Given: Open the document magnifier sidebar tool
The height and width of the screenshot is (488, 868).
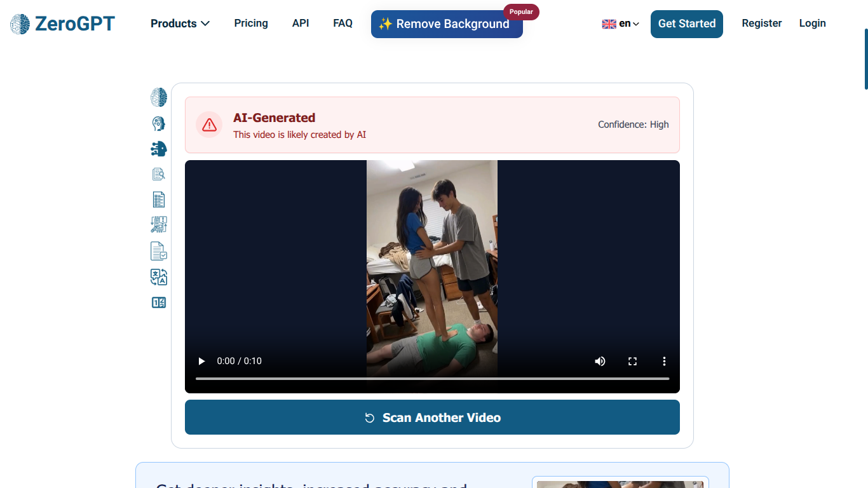Looking at the screenshot, I should [x=159, y=174].
